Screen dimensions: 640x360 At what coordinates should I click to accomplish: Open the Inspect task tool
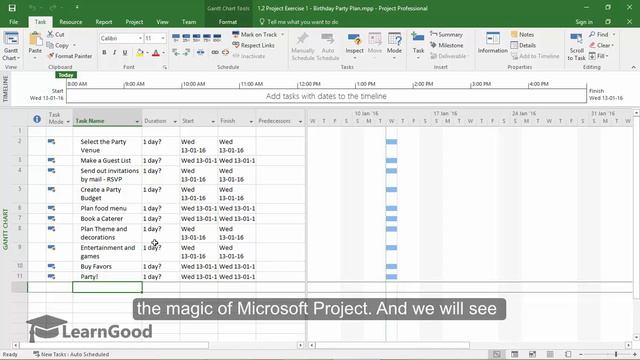[354, 46]
